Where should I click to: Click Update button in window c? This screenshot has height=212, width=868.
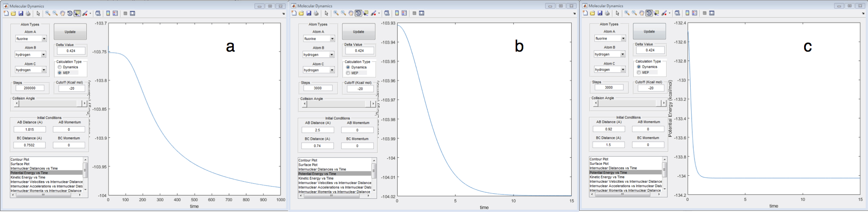tap(650, 31)
